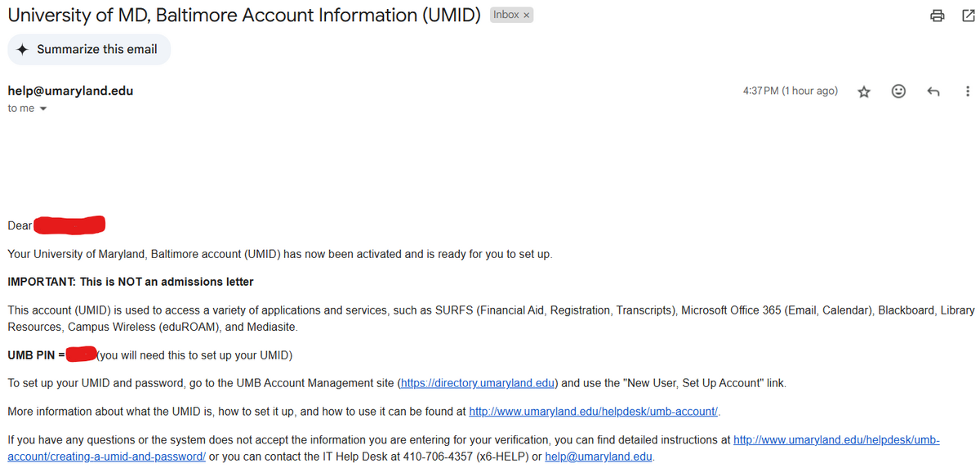Image resolution: width=980 pixels, height=468 pixels.
Task: Expand recipient details next to "to me"
Action: [x=43, y=109]
